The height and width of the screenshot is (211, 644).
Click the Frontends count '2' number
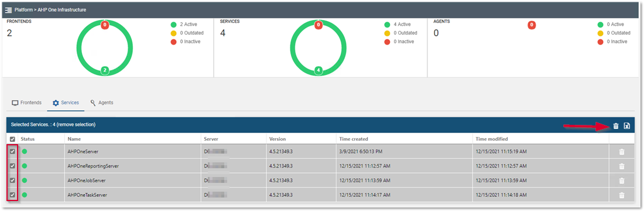[9, 33]
